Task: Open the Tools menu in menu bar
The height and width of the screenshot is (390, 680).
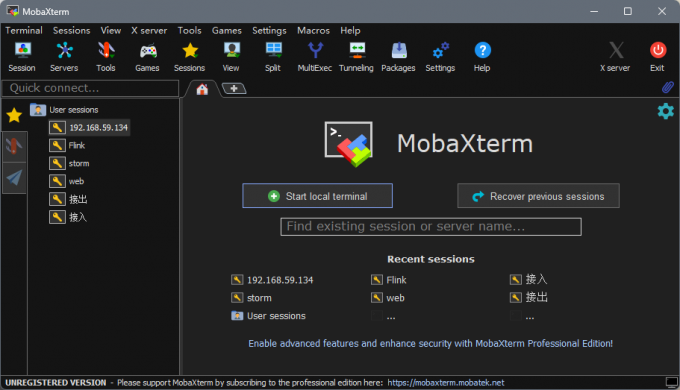Action: 190,30
